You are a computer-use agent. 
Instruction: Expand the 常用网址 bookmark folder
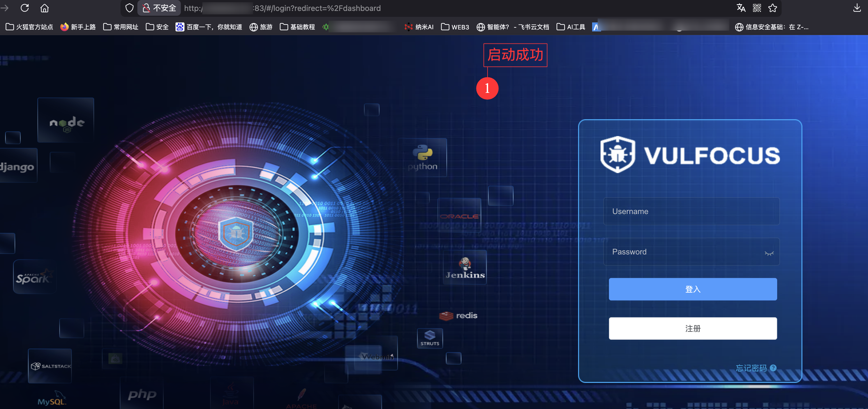pos(121,27)
